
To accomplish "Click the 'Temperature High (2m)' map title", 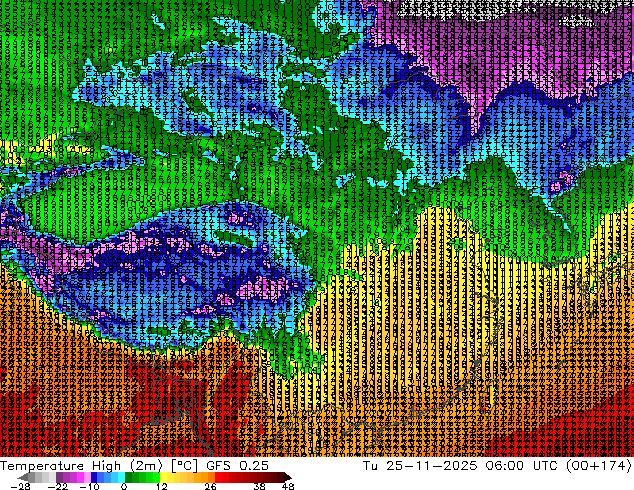I will [81, 465].
